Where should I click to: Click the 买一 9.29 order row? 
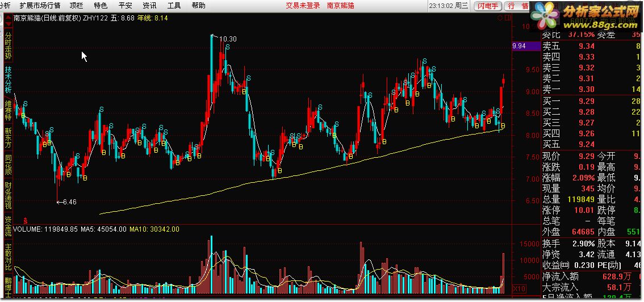coord(592,101)
